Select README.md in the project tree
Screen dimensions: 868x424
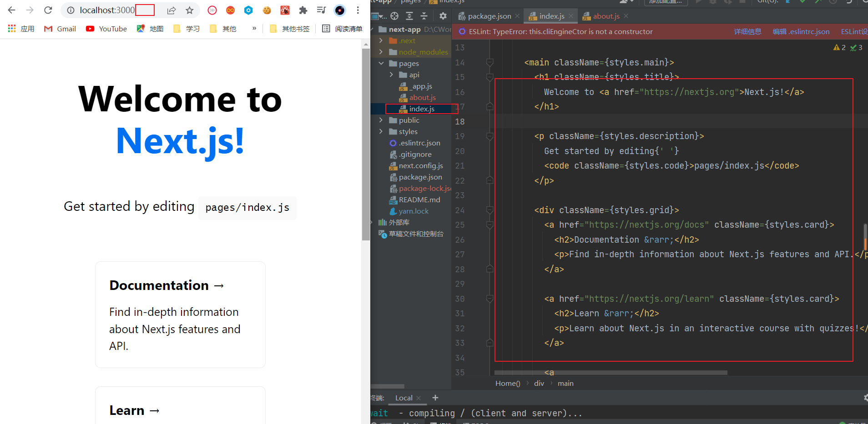click(x=414, y=200)
